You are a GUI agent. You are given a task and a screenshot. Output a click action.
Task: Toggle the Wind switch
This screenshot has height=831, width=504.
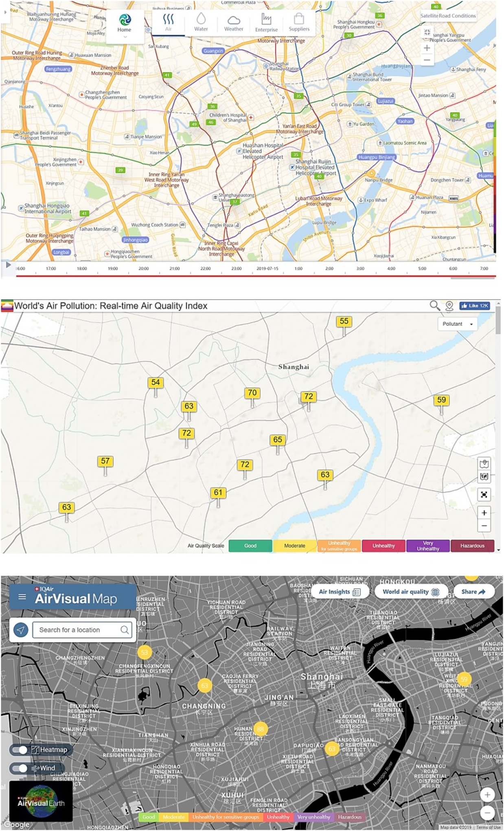(20, 768)
